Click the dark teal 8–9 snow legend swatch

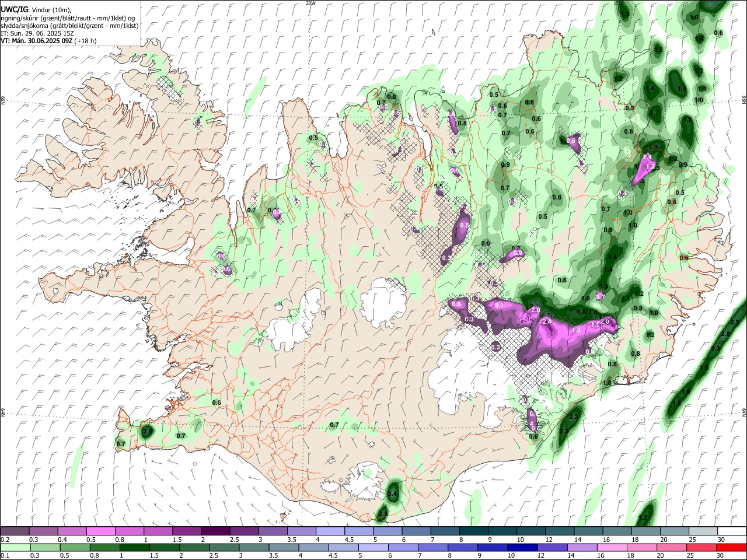(x=473, y=531)
